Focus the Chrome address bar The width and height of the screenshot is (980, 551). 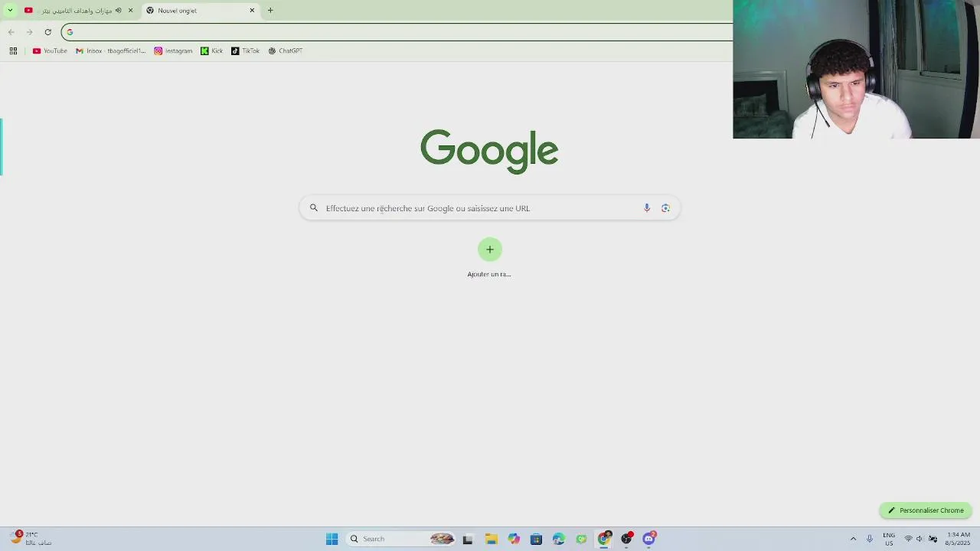398,32
